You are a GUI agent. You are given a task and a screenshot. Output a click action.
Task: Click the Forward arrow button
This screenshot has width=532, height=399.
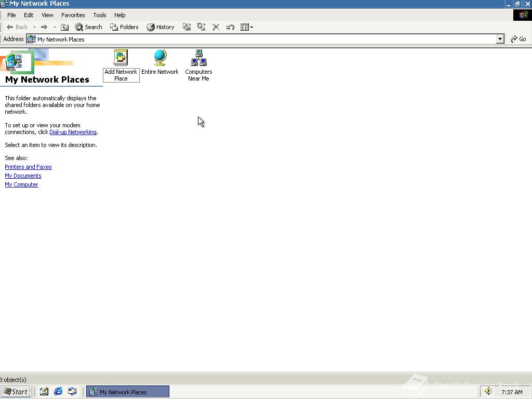tap(44, 27)
